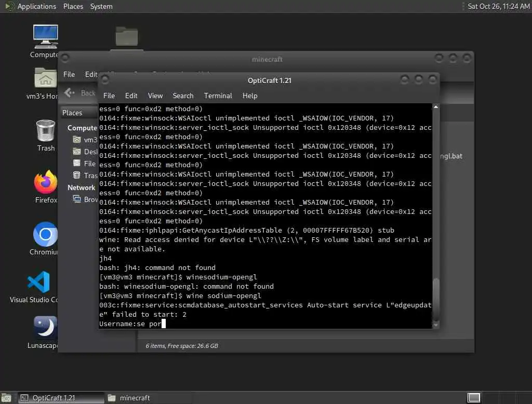Open the Terminal menu
532x404 pixels.
[218, 96]
